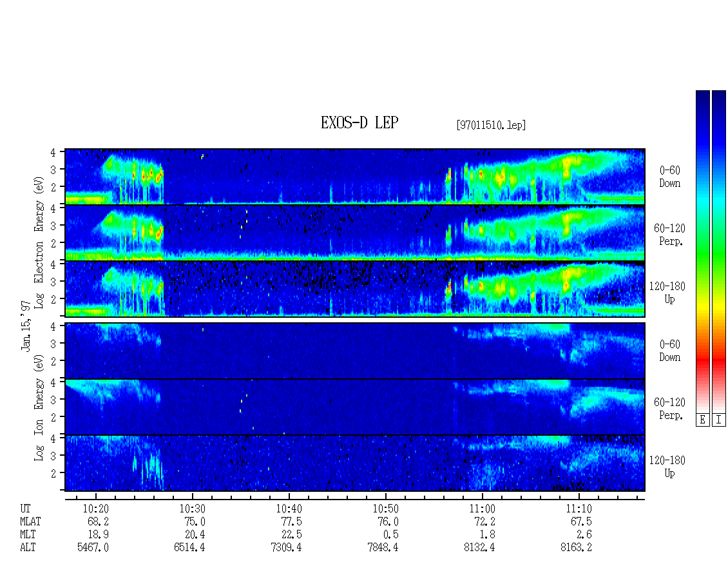Select the 10:50 UT time tick label
This screenshot has height=564, width=728.
pos(386,509)
